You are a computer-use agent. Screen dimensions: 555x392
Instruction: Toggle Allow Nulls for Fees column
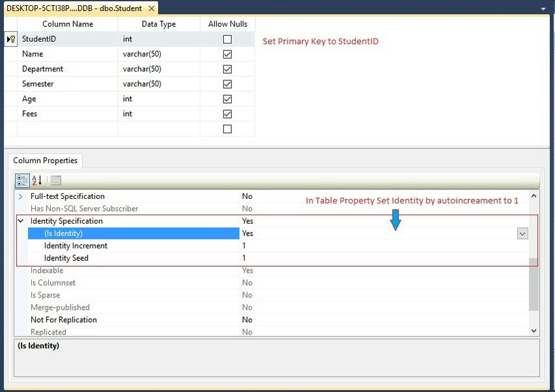pos(227,114)
